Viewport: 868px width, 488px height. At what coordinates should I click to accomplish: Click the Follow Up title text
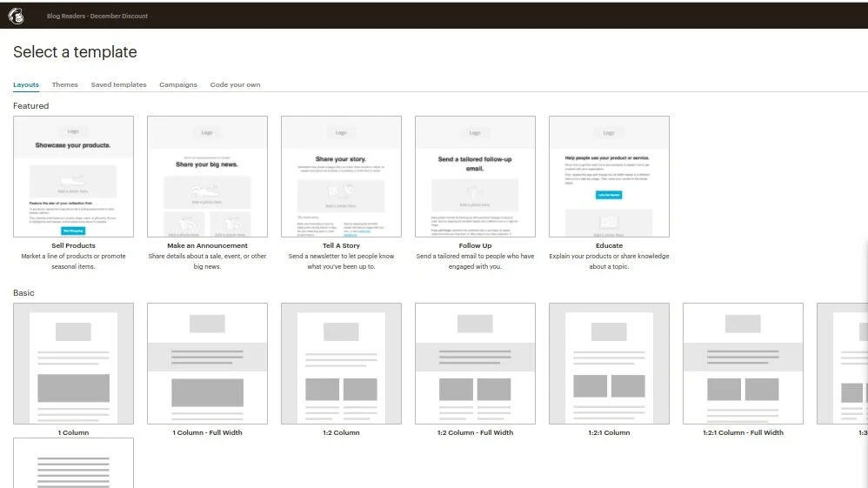(x=476, y=245)
